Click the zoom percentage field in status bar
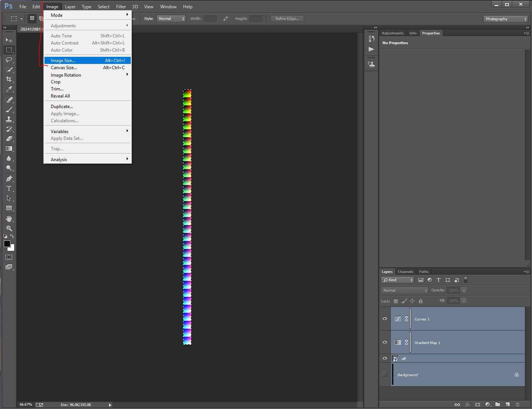Image resolution: width=532 pixels, height=409 pixels. coord(26,405)
